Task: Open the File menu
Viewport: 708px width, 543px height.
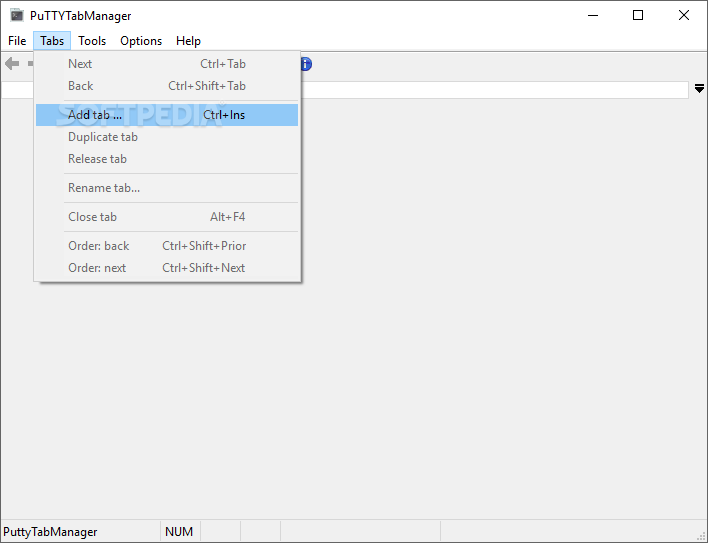Action: tap(17, 41)
